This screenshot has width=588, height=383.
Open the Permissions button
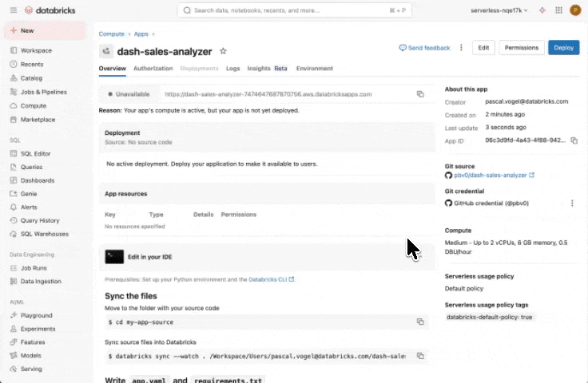pos(521,48)
